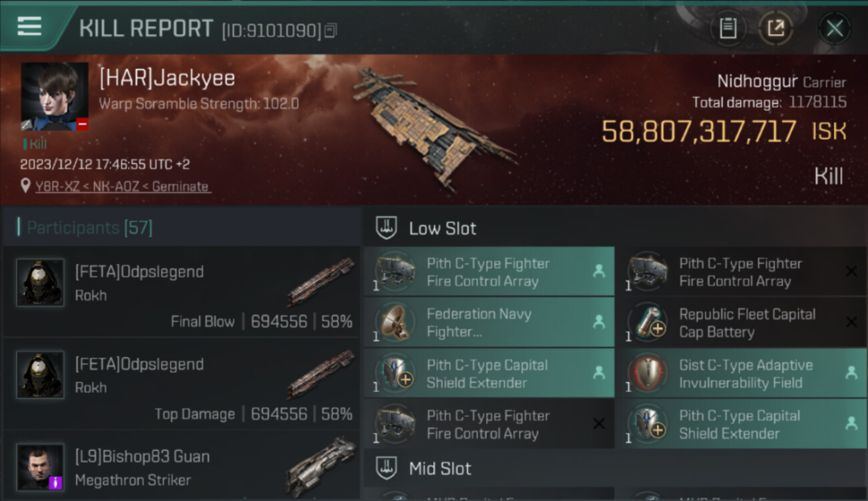The width and height of the screenshot is (868, 501).
Task: Open the hamburger main menu
Action: coord(29,27)
